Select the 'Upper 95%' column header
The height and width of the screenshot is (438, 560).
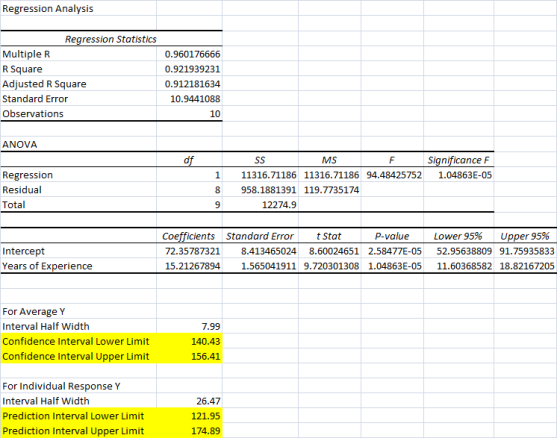click(x=525, y=236)
